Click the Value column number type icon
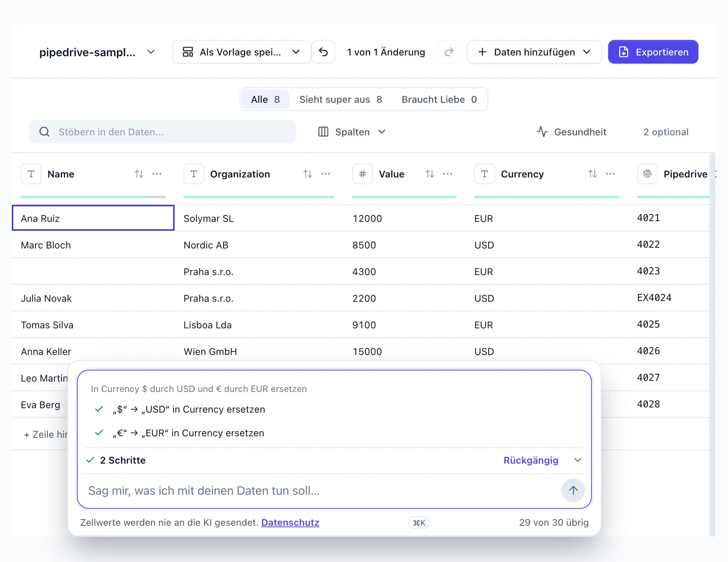Screen dimensions: 728x562 [363, 174]
